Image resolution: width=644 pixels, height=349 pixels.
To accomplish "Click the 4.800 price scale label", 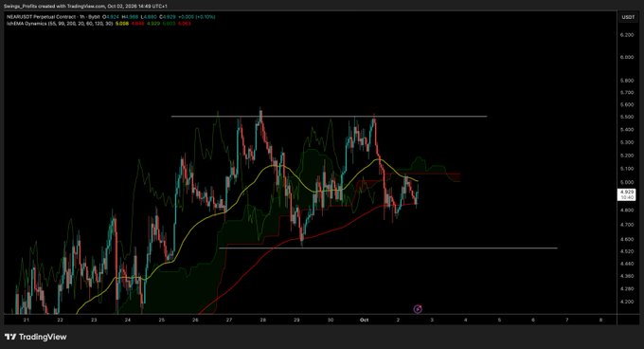I will point(627,210).
